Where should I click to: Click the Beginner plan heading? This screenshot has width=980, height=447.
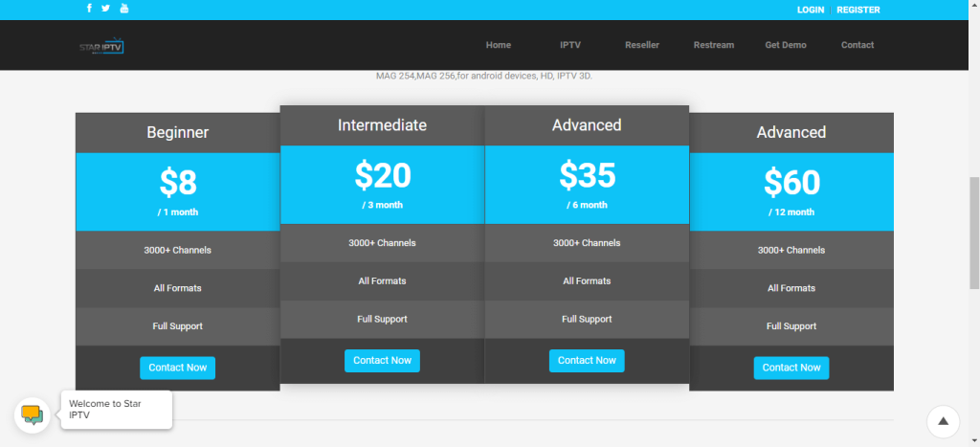click(177, 132)
